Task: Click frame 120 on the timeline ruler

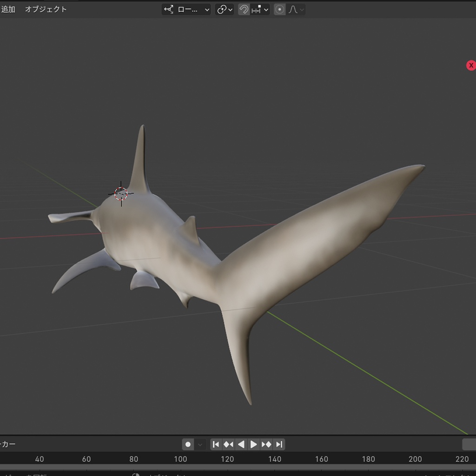Action: (227, 459)
